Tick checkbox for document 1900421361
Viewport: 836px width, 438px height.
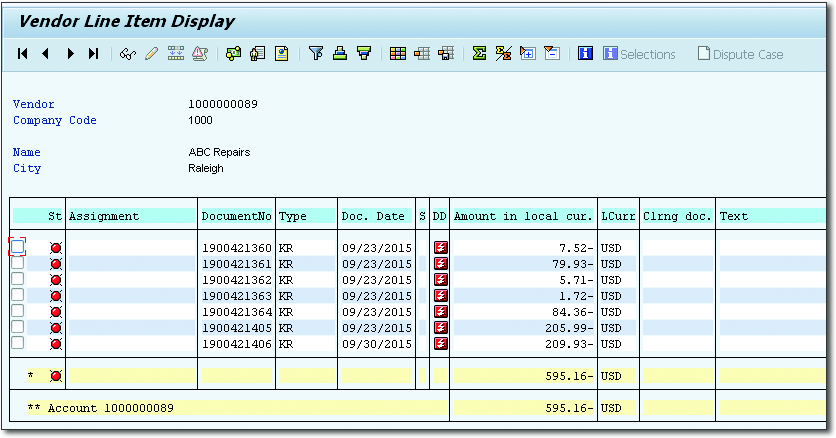click(x=18, y=263)
